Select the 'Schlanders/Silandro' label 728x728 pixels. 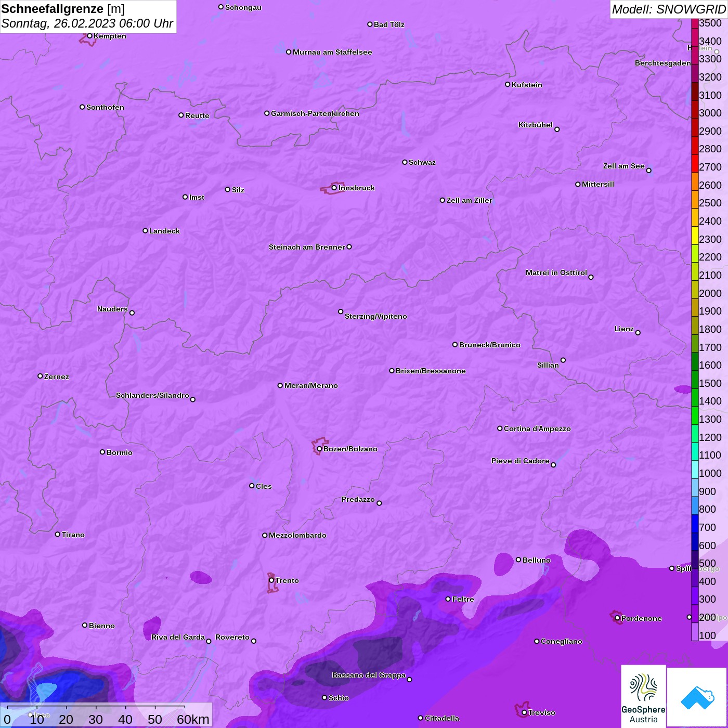(x=152, y=395)
